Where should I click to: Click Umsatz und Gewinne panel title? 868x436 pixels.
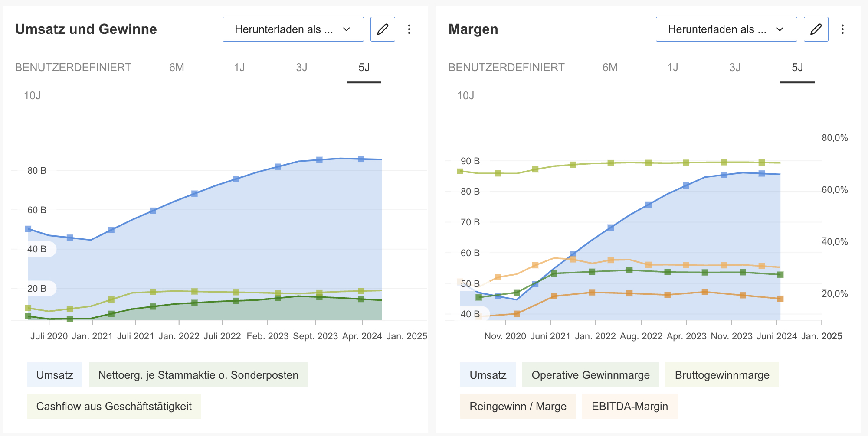point(86,29)
